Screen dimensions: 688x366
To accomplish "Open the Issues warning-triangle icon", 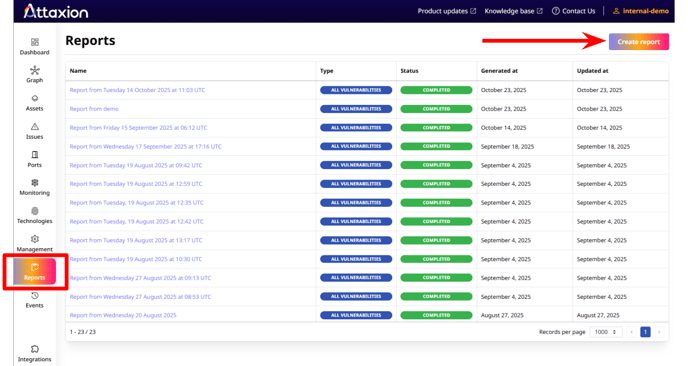I will [x=35, y=126].
